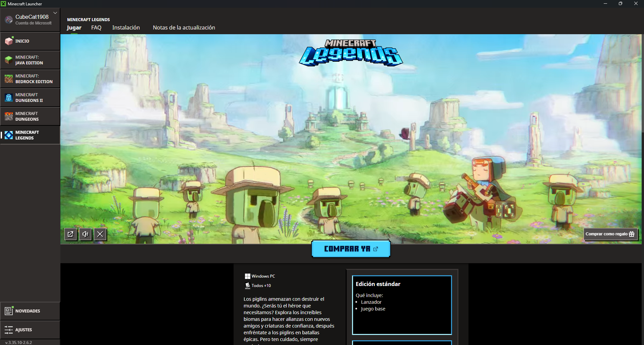Click the COMPRAR YA buy button
This screenshot has width=644, height=345.
coord(351,249)
